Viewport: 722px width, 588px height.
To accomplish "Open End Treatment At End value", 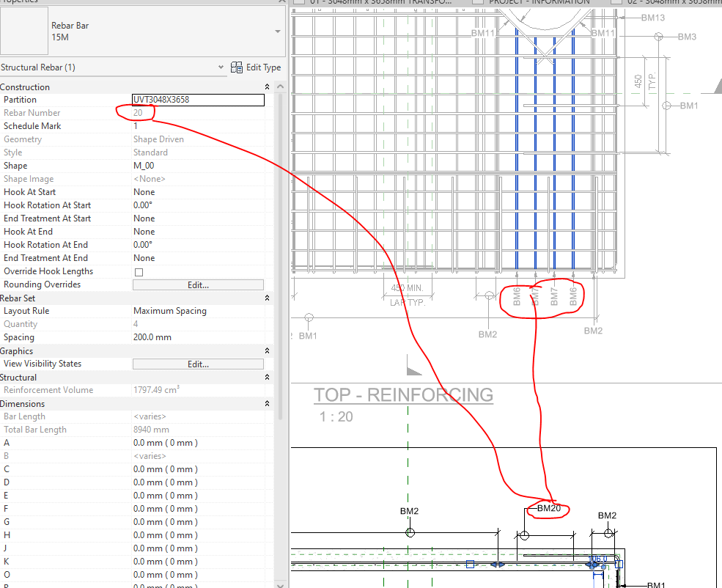I will point(198,258).
